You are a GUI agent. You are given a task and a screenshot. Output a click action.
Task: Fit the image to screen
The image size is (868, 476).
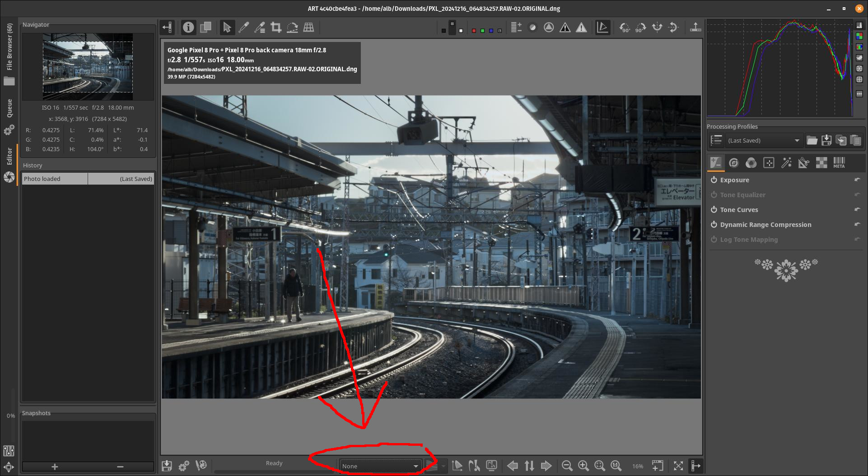[x=599, y=466]
